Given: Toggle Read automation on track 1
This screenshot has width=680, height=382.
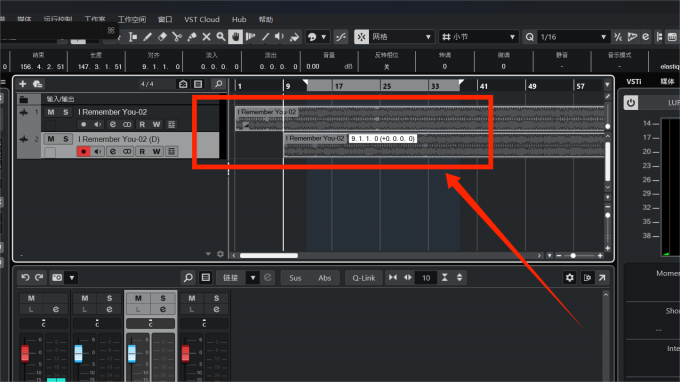Looking at the screenshot, I should coord(142,124).
